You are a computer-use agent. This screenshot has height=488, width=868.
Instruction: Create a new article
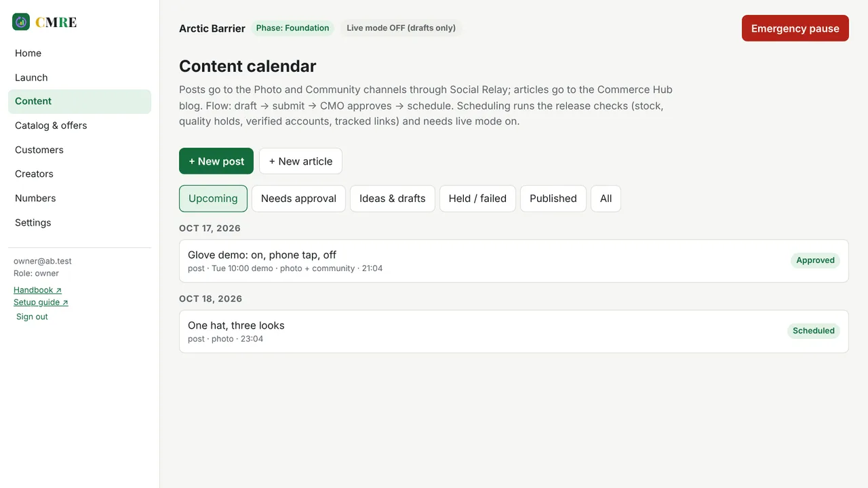(x=300, y=161)
